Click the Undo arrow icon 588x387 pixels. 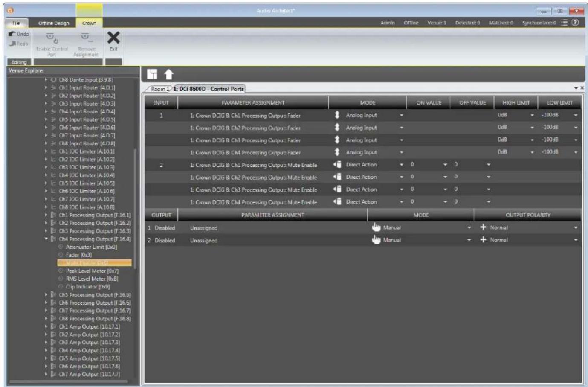click(12, 34)
